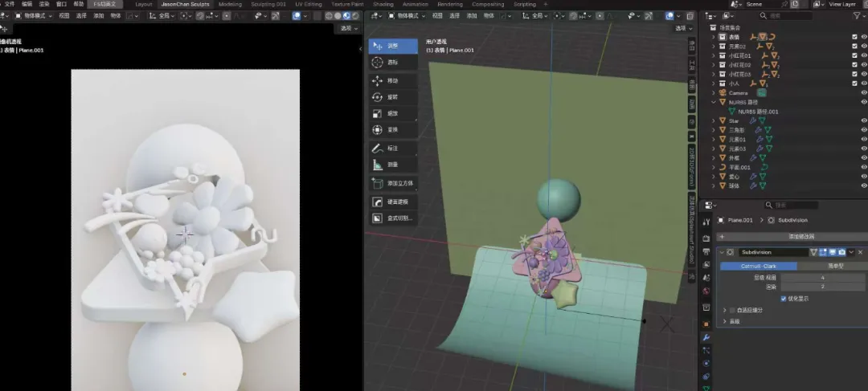Screen dimensions: 868x391
Task: Expand the 自适应细分 section arrow
Action: tap(725, 310)
